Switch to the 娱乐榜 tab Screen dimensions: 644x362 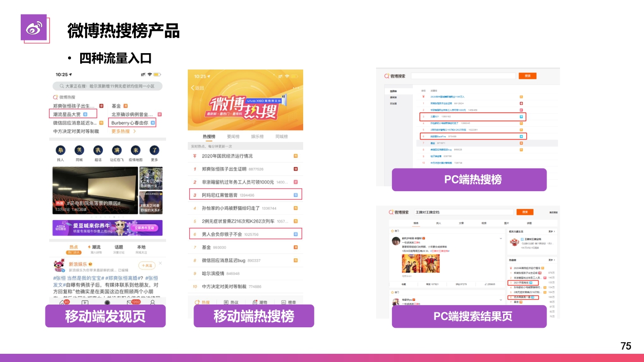[258, 137]
